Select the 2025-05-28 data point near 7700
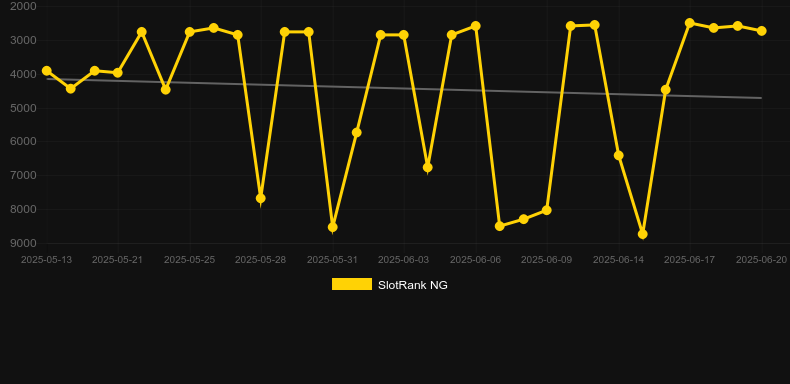790x384 pixels. 260,199
